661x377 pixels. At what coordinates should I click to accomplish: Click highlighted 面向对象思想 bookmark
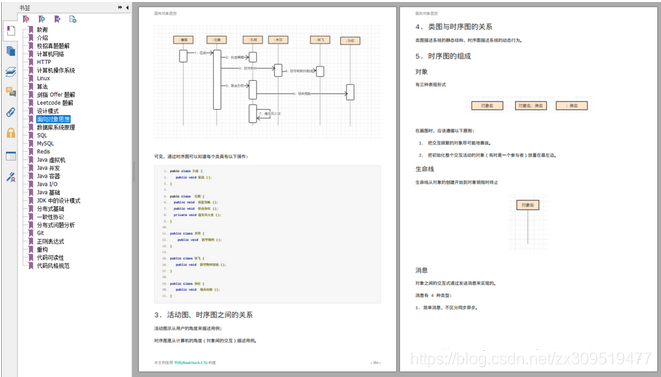click(53, 119)
